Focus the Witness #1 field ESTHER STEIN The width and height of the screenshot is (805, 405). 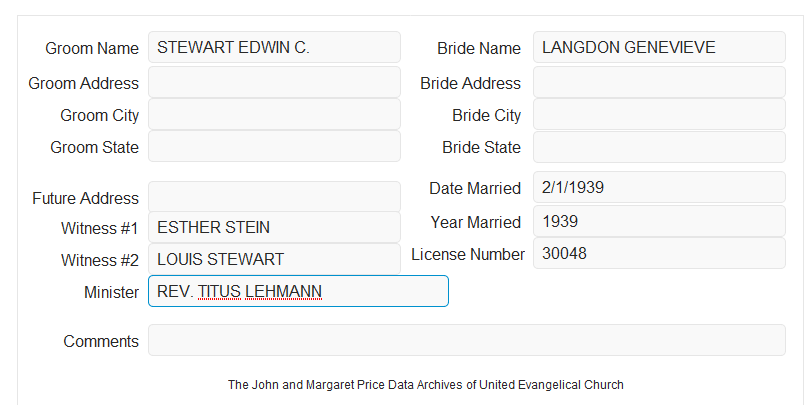pyautogui.click(x=274, y=227)
